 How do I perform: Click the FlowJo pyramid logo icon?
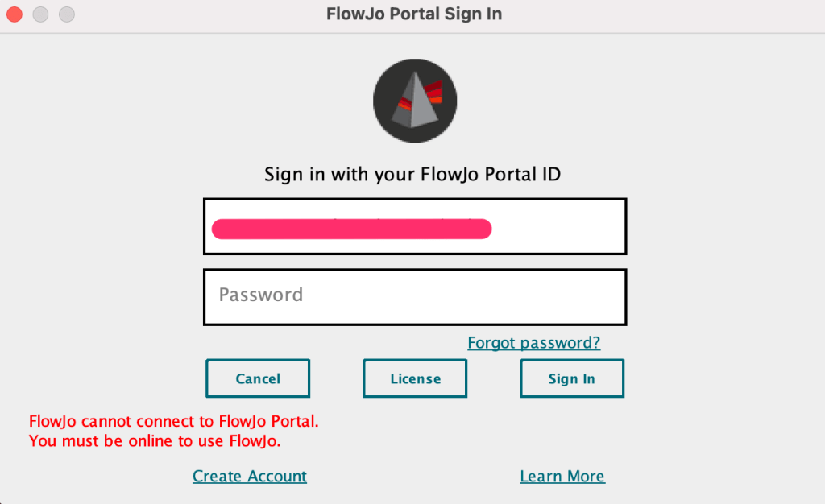(414, 101)
